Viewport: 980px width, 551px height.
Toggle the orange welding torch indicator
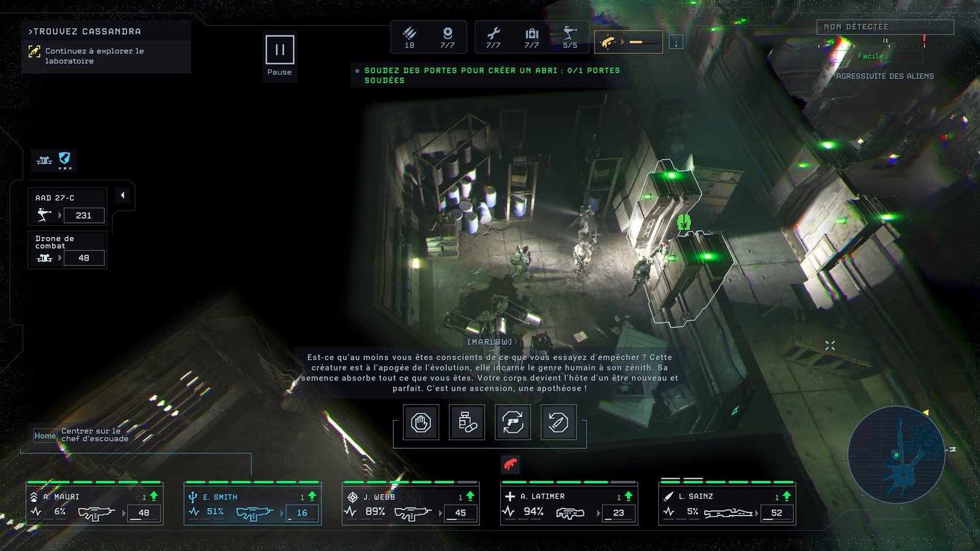pyautogui.click(x=628, y=42)
